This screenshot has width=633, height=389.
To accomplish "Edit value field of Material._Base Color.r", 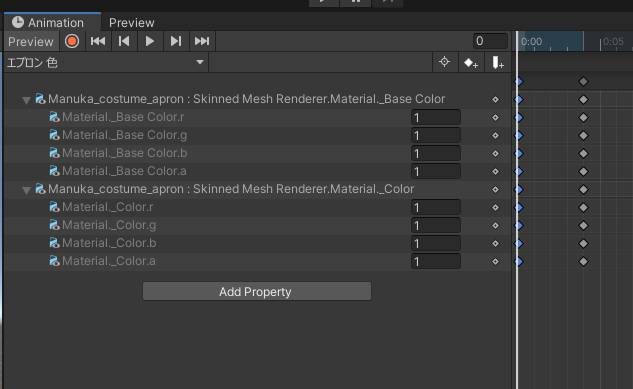I will pyautogui.click(x=436, y=117).
